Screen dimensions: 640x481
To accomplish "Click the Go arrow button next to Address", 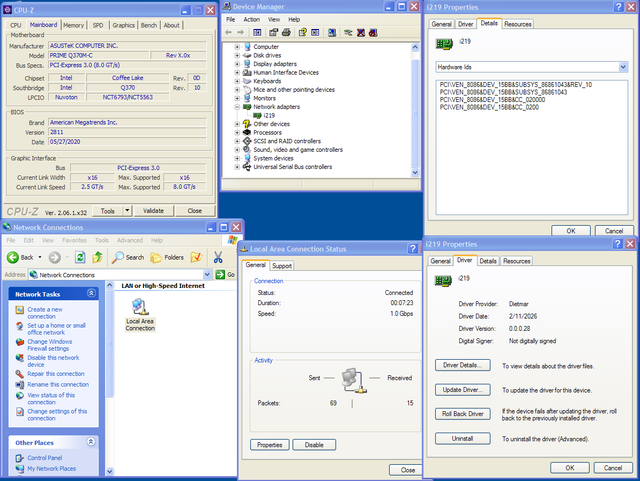I will (225, 275).
